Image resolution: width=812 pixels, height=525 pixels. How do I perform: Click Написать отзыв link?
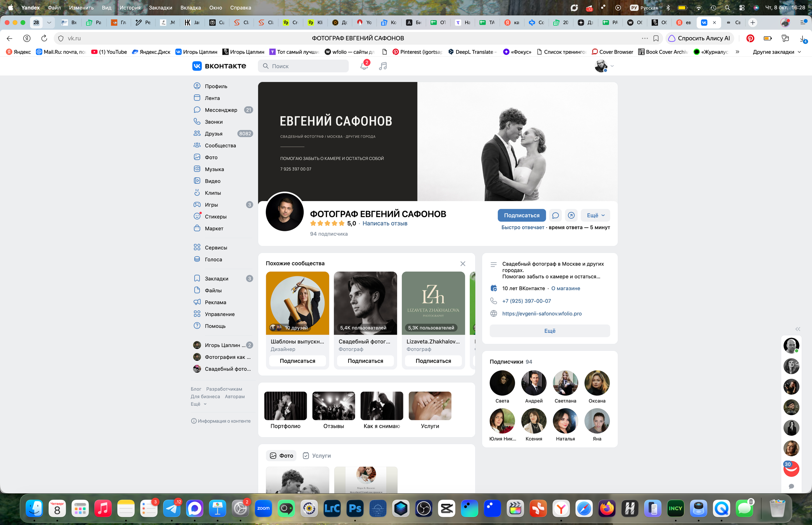[x=385, y=223]
